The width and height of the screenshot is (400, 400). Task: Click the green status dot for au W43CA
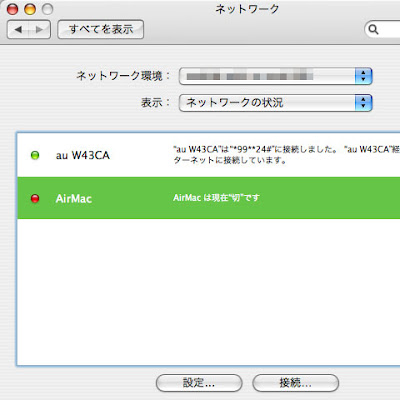(x=35, y=155)
